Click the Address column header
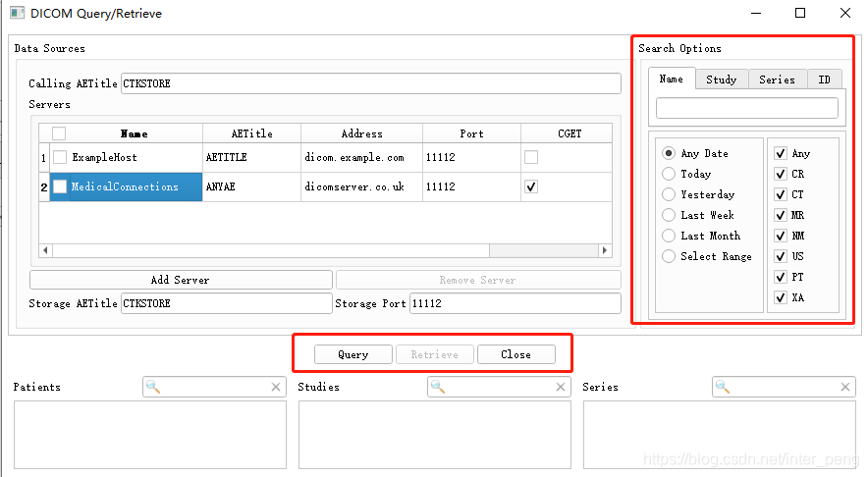The width and height of the screenshot is (868, 477). pos(361,133)
